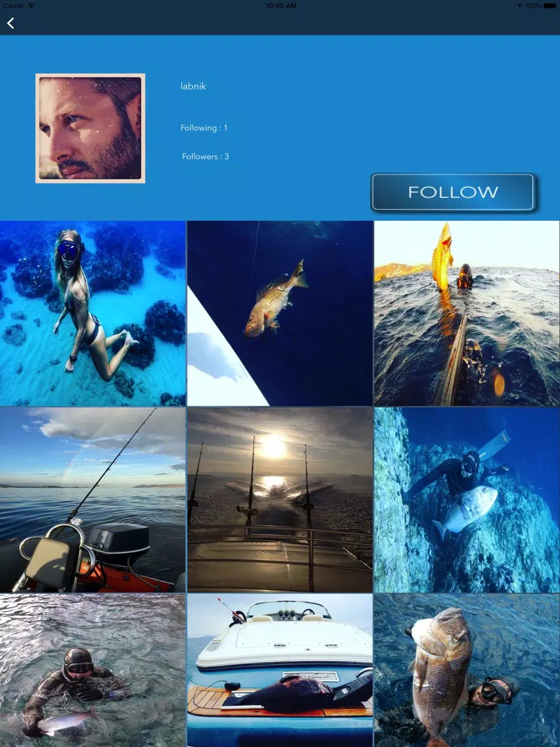Open the diver with fish by rocks photo
This screenshot has width=560, height=747.
coord(467,500)
